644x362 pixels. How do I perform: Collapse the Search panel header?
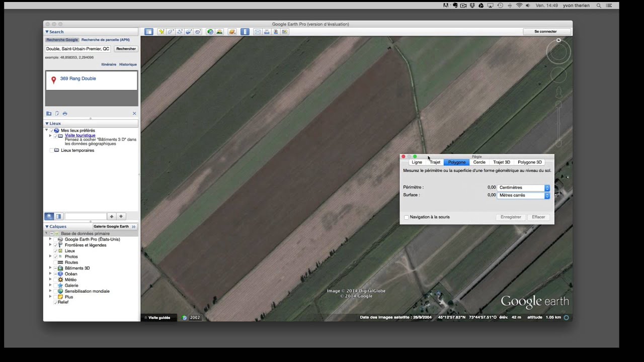tap(91, 32)
